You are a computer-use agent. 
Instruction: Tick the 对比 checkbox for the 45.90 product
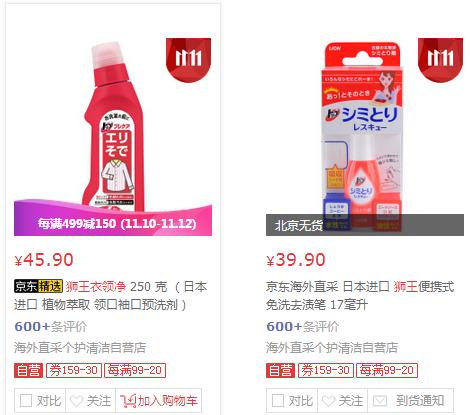[26, 401]
